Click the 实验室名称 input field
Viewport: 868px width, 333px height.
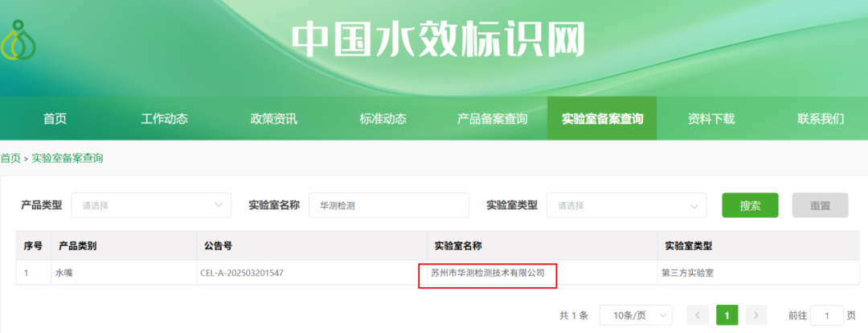(388, 205)
